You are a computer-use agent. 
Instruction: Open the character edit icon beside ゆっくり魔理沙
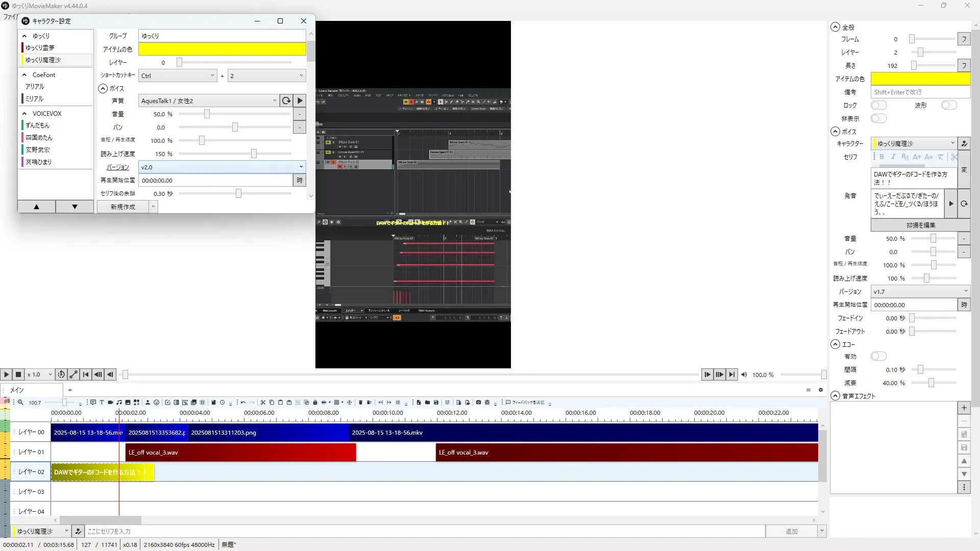964,143
